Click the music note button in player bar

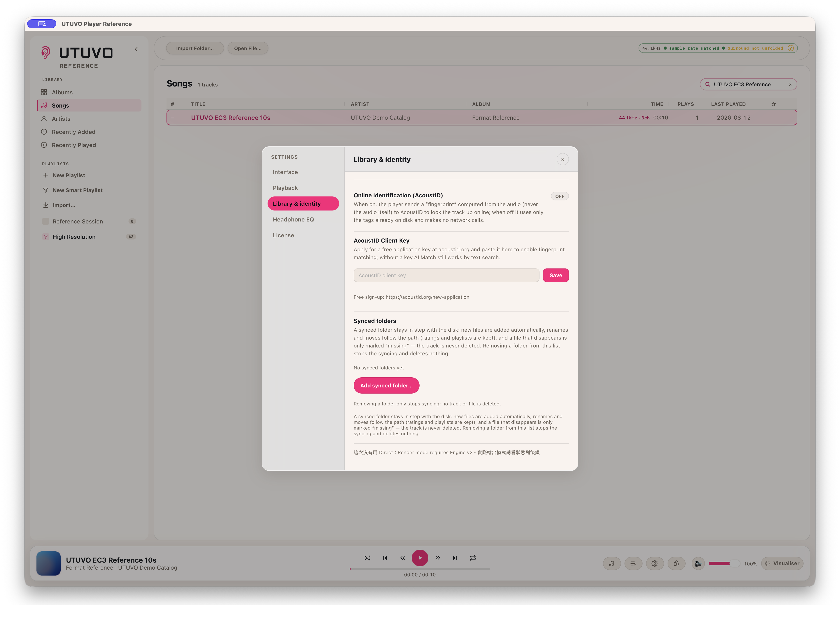click(x=612, y=563)
